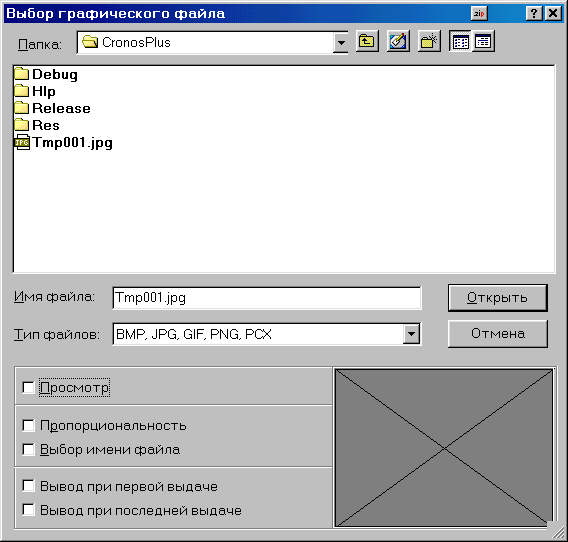Enable Вывод при первой выдаче checkbox
Screen dimensions: 568x542
[x=28, y=486]
